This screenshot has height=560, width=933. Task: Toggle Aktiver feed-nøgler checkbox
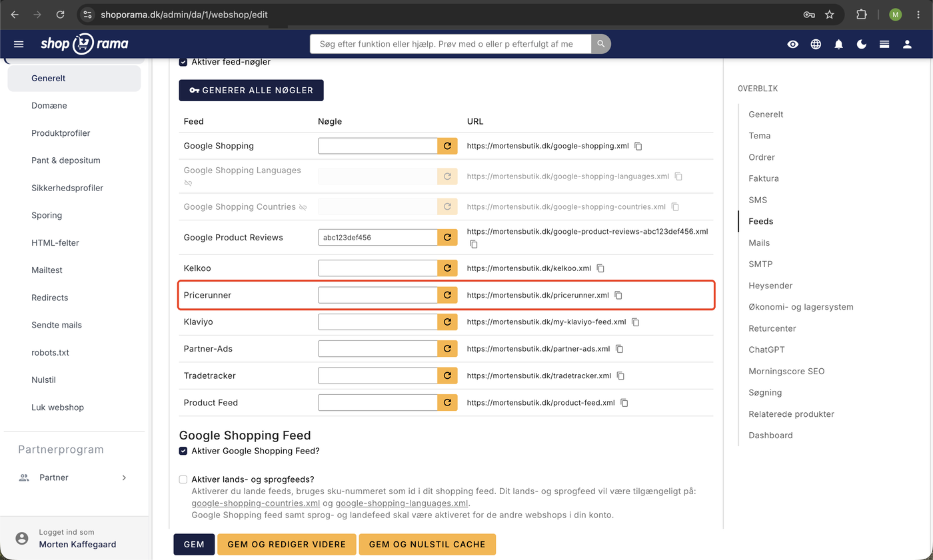pyautogui.click(x=183, y=62)
